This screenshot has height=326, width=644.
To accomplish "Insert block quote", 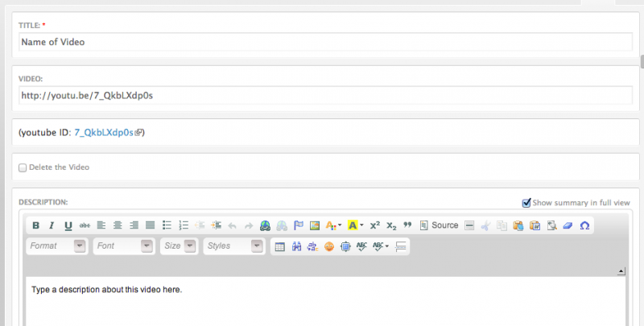I will pyautogui.click(x=407, y=225).
